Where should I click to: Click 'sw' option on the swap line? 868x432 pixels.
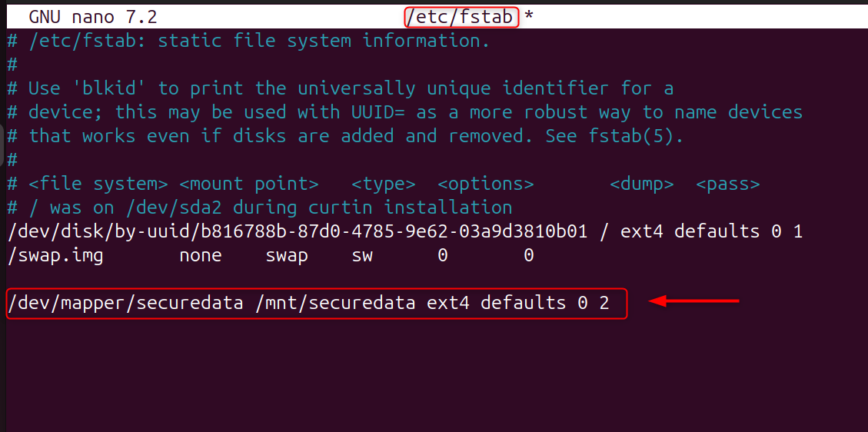point(361,255)
